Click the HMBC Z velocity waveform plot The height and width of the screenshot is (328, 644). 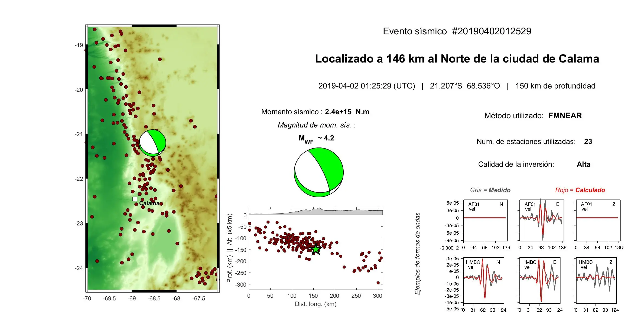tap(596, 280)
